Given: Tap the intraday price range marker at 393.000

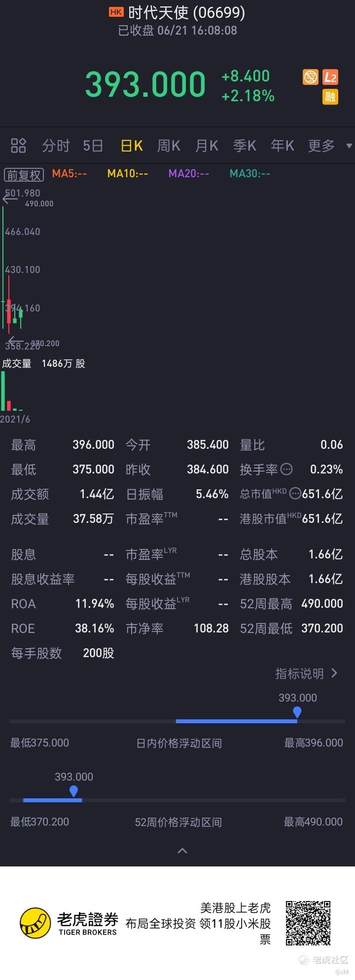Looking at the screenshot, I should pos(297,712).
